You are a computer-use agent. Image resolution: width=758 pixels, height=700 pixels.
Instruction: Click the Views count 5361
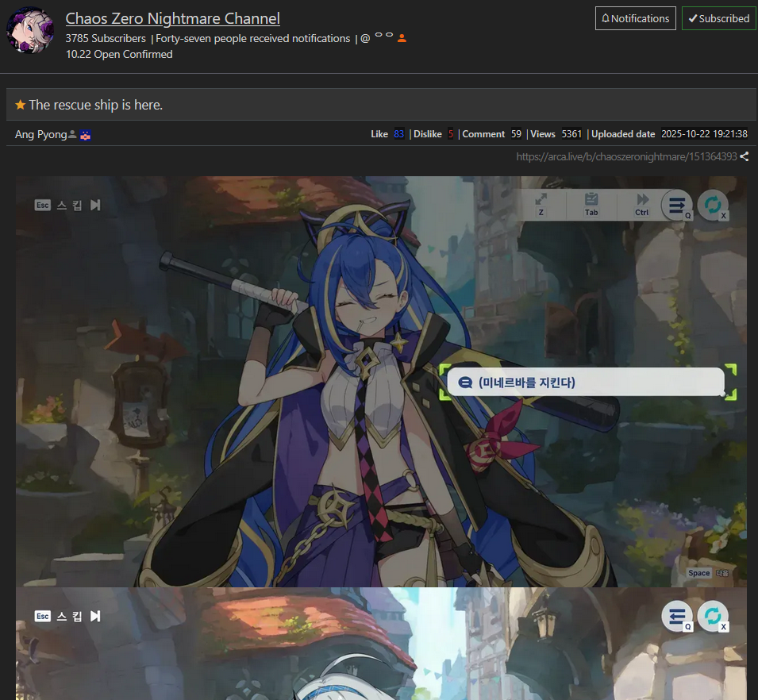(571, 134)
